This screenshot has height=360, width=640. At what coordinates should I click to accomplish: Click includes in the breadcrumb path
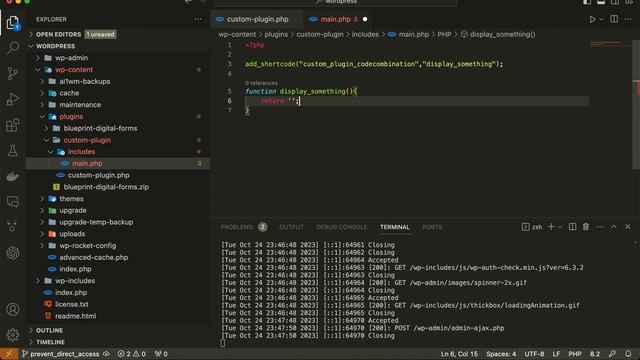click(x=365, y=34)
